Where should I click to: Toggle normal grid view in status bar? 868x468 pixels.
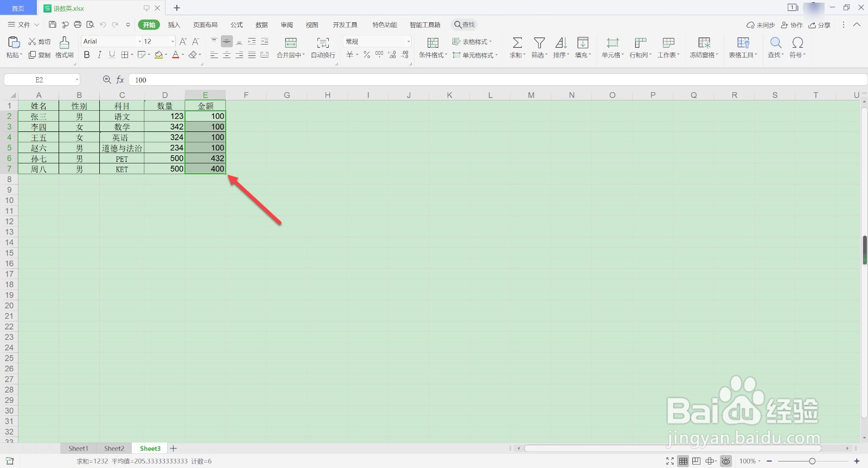pyautogui.click(x=683, y=461)
